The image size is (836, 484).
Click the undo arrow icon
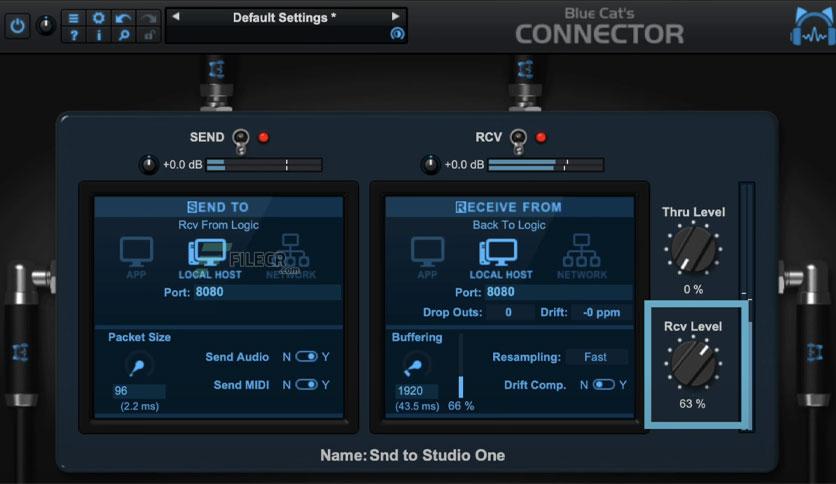click(x=124, y=18)
